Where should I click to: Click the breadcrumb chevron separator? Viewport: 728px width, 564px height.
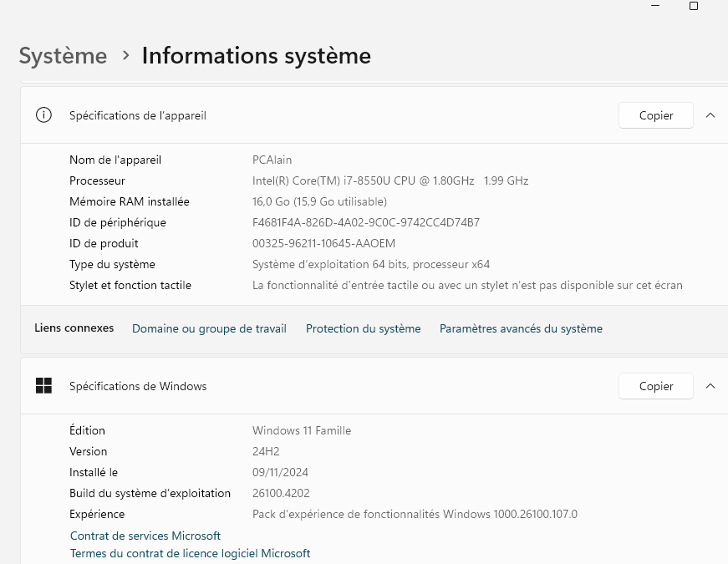tap(125, 55)
